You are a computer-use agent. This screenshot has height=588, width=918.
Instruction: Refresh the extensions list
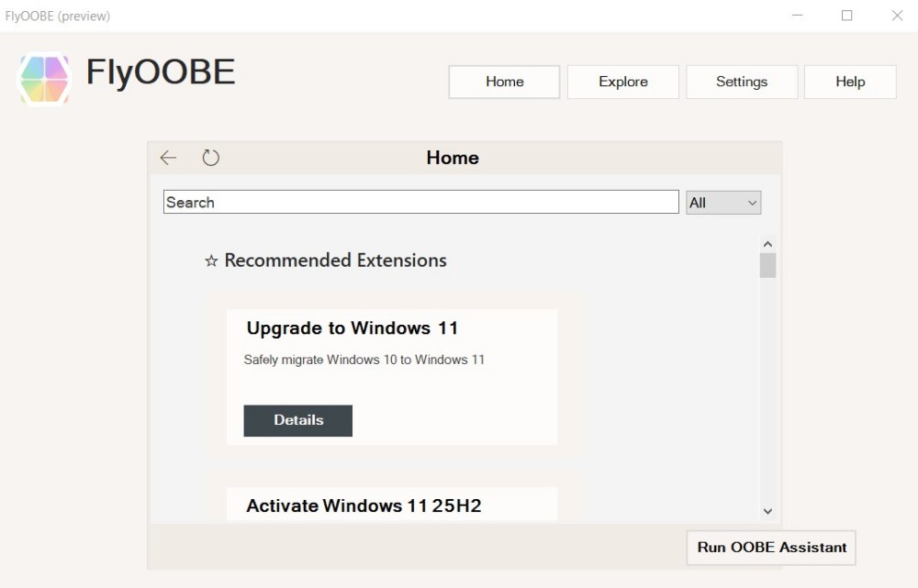coord(210,157)
